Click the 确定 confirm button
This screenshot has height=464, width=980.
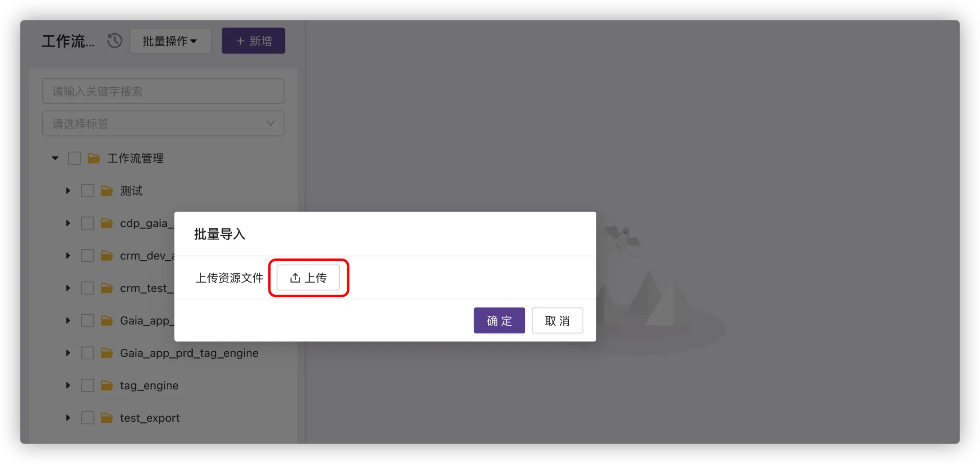click(x=499, y=321)
